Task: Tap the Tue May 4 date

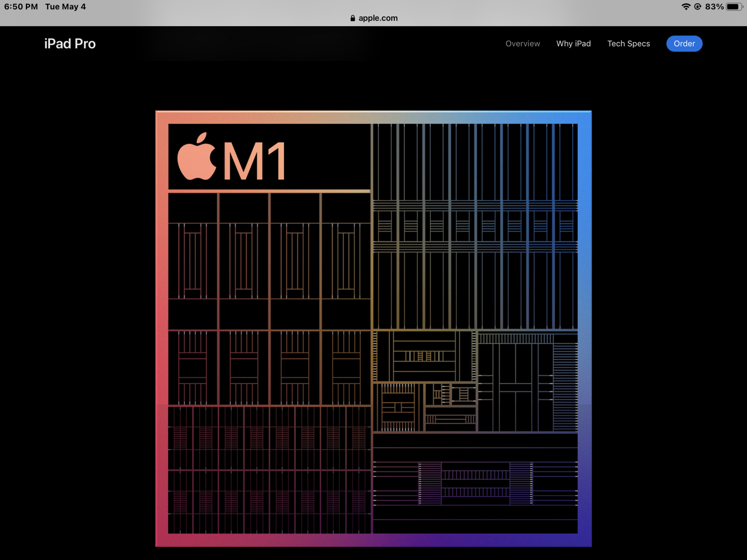Action: point(65,7)
